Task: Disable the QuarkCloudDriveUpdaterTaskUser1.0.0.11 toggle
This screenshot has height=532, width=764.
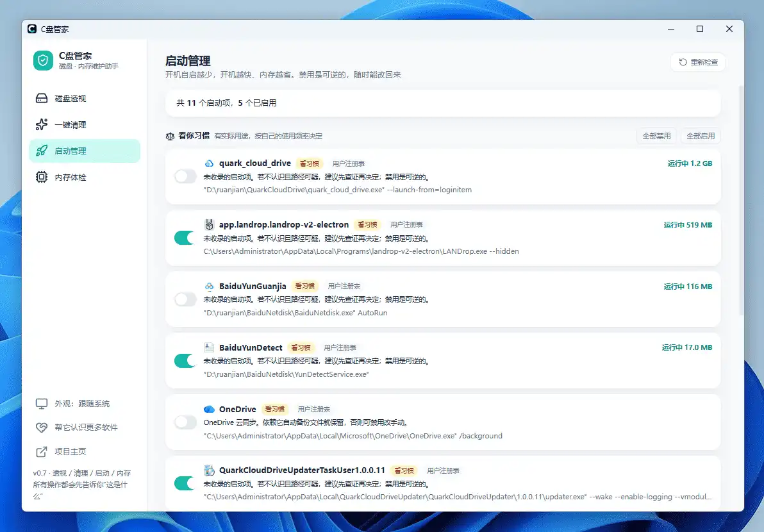Action: (x=185, y=483)
